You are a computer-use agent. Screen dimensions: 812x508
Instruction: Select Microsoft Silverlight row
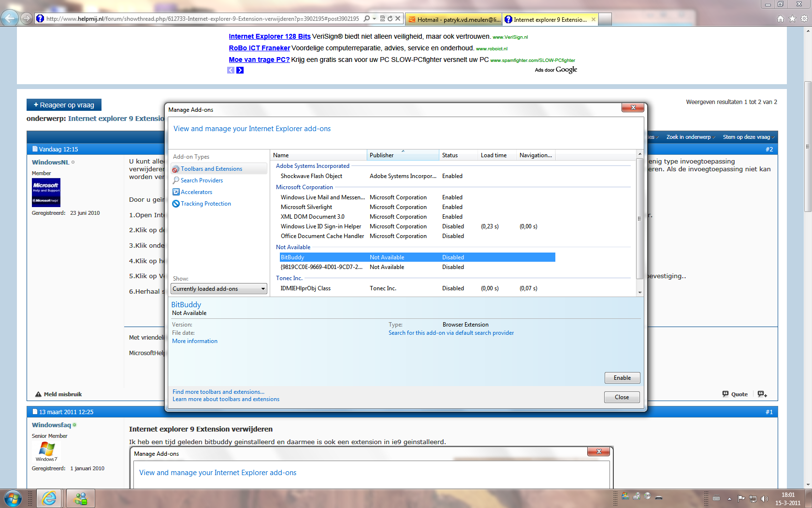click(418, 207)
